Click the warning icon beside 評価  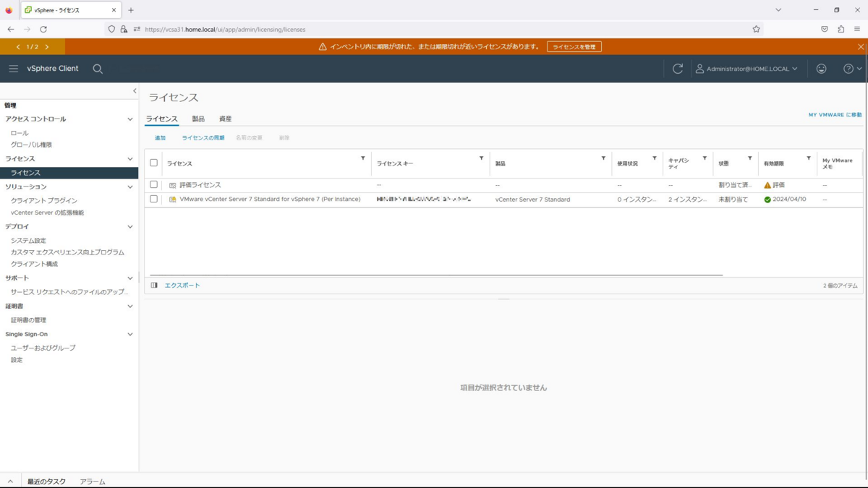(767, 185)
